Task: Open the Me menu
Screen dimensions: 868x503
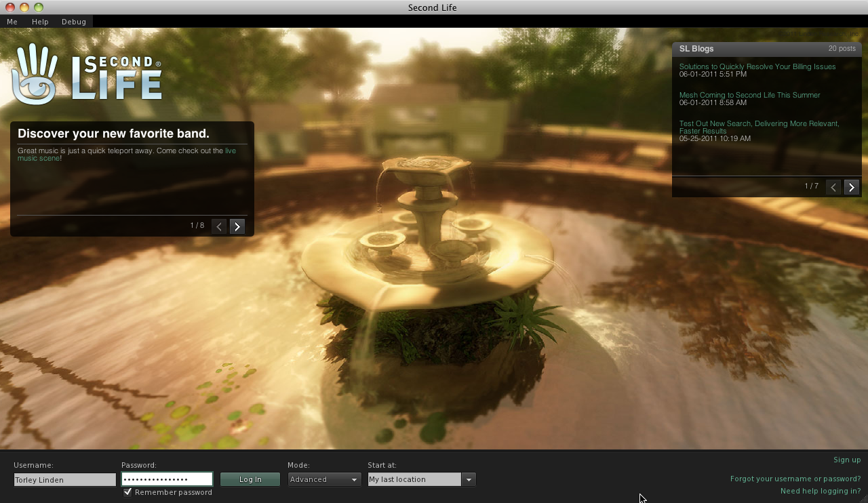Action: tap(12, 22)
